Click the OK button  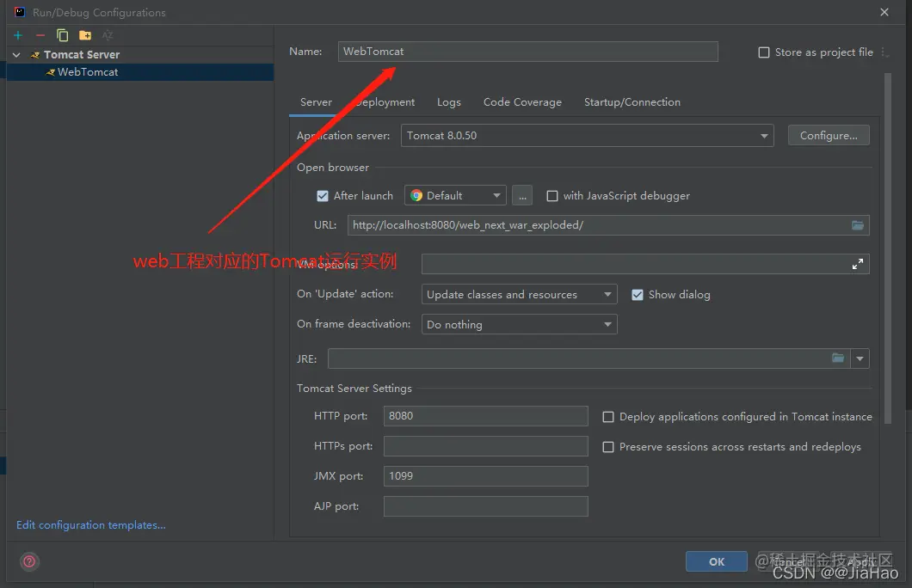(x=717, y=561)
